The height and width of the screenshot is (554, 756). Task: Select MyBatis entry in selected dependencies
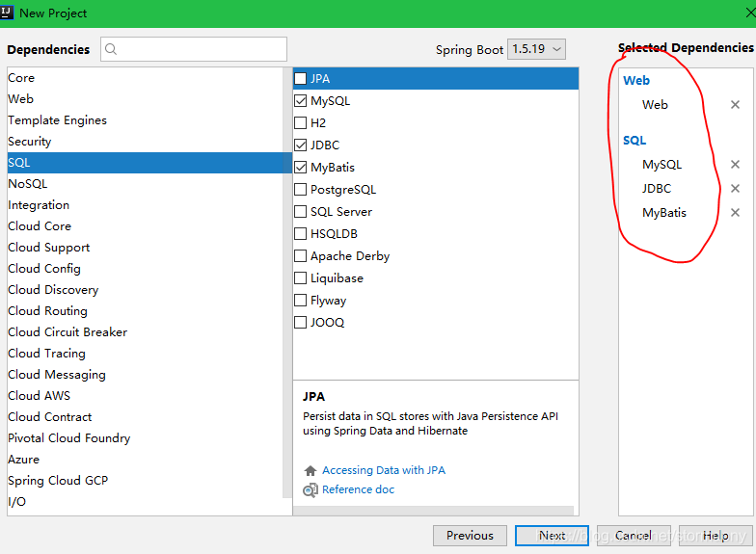click(664, 212)
